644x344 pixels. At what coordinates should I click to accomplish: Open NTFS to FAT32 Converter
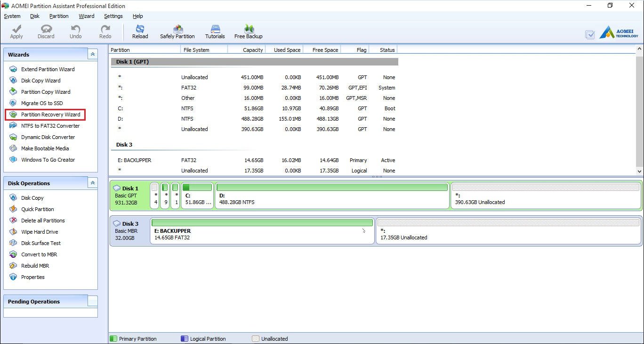tap(45, 126)
